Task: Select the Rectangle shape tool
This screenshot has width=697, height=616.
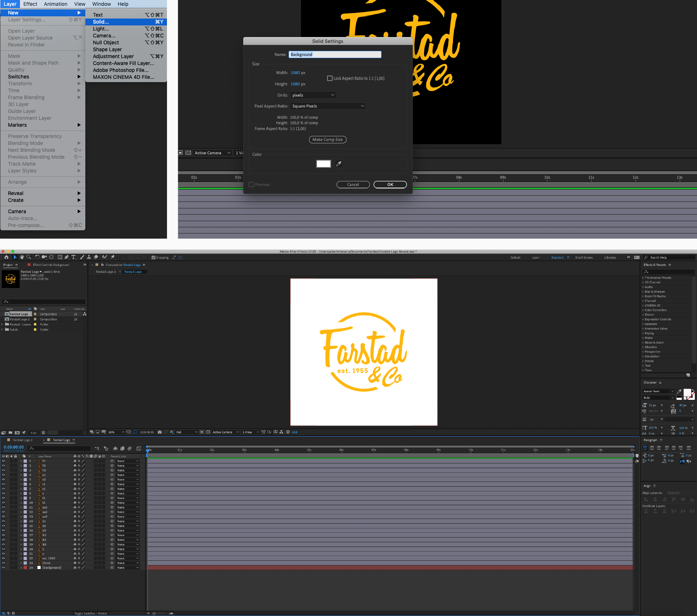Action: (x=60, y=257)
